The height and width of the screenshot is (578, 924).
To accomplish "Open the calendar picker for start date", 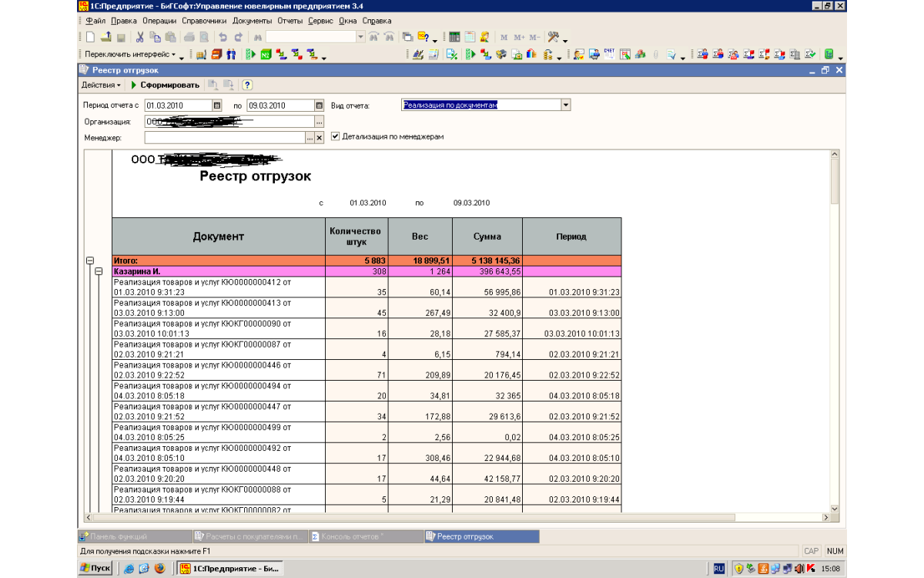I will point(216,106).
